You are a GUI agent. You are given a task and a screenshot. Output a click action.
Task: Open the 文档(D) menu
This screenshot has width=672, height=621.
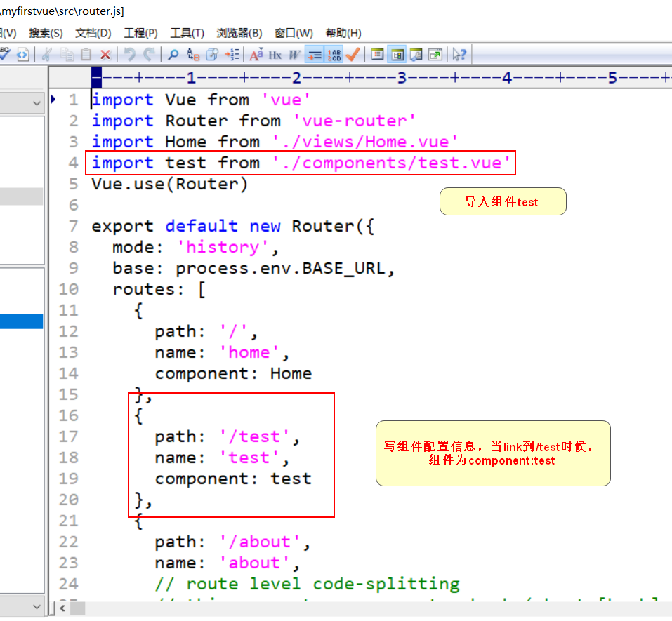93,33
